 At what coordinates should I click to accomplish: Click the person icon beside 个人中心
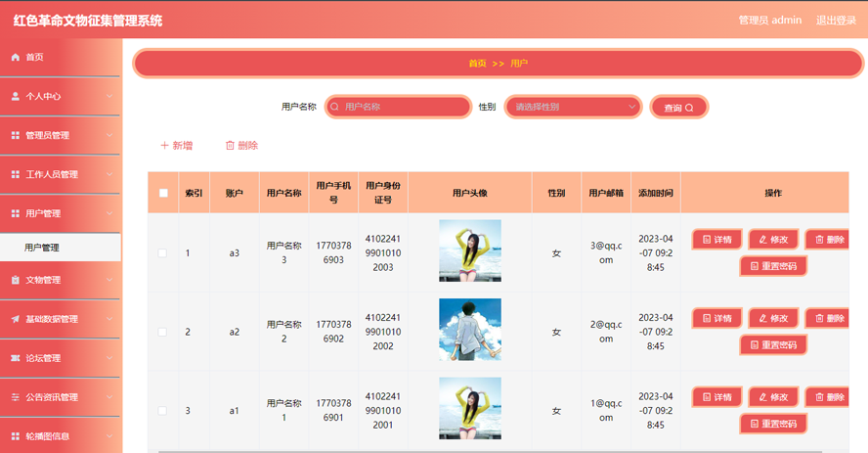pyautogui.click(x=16, y=96)
